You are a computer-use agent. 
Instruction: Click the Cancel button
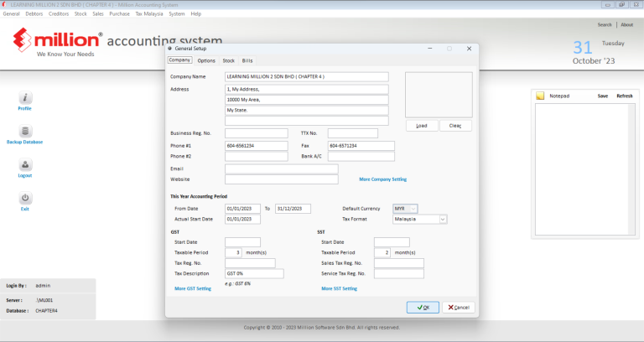(459, 308)
